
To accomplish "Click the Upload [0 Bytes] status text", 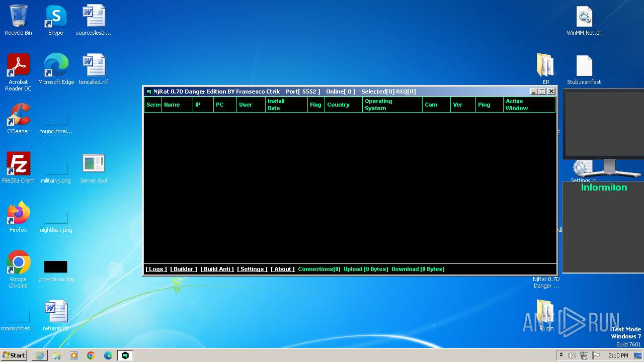I will tap(366, 269).
